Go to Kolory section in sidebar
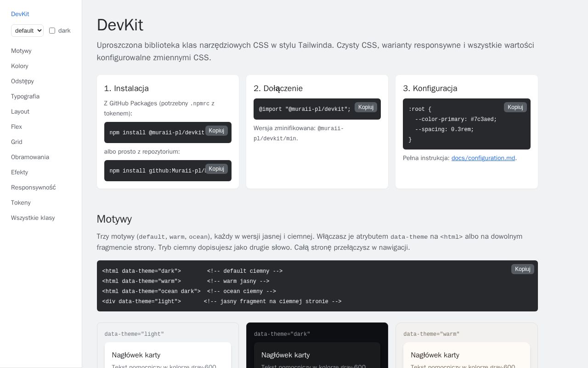Screen dimensions: 588x368 (x=20, y=66)
